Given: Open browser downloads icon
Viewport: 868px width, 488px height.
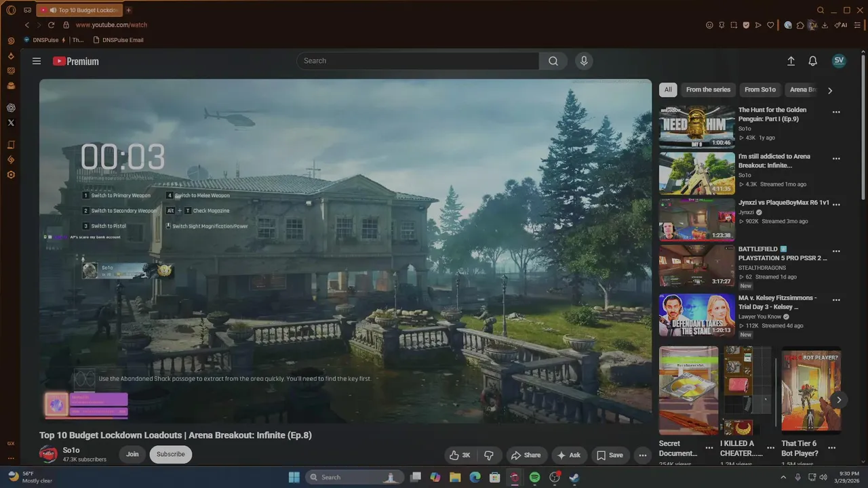Looking at the screenshot, I should coord(825,25).
